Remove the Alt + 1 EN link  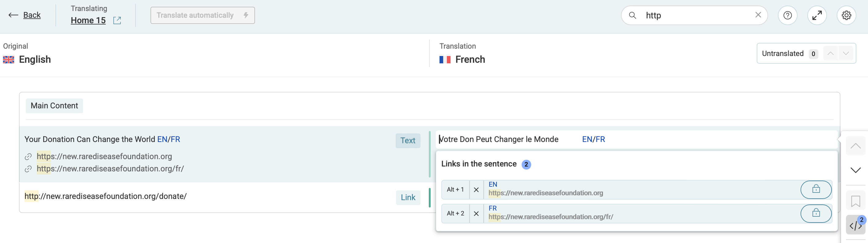click(476, 190)
